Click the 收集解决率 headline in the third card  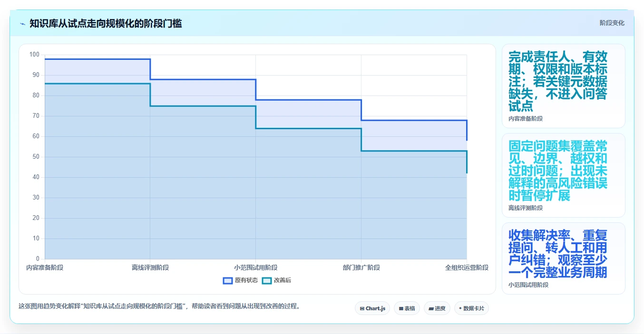[x=558, y=254]
